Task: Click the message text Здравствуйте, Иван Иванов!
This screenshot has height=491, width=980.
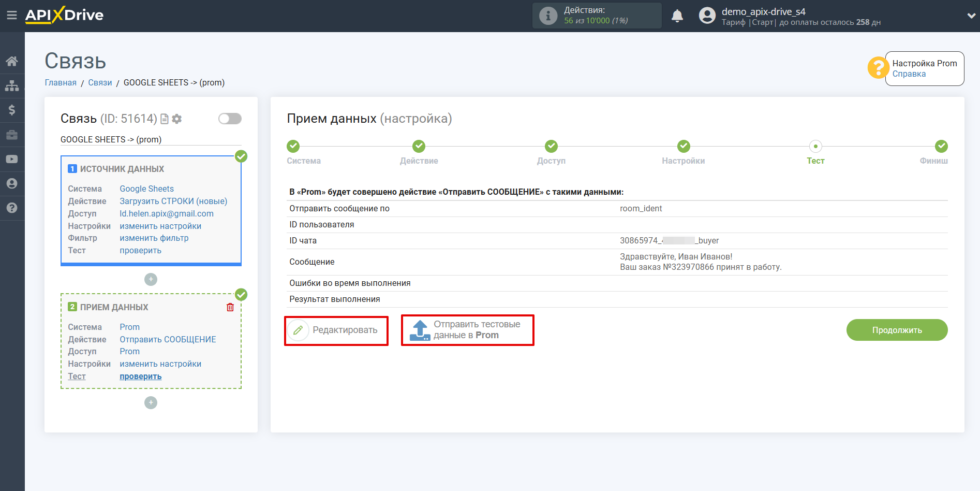Action: (x=676, y=256)
